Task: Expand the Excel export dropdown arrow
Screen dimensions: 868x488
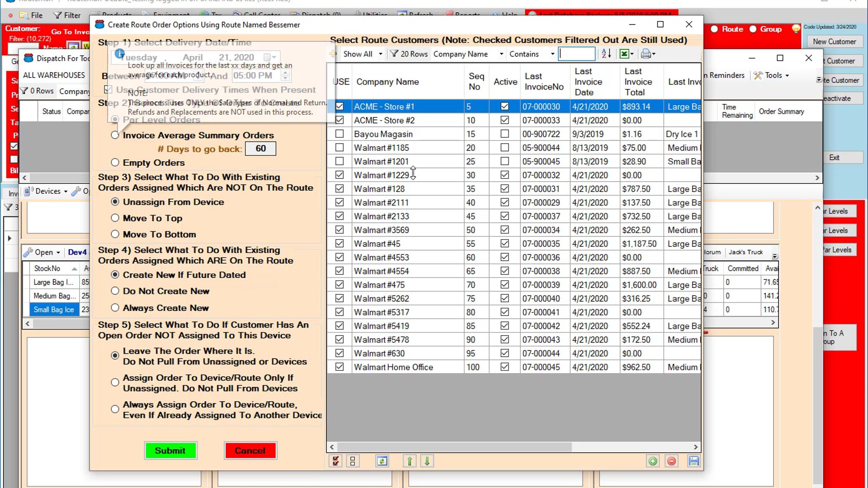Action: pyautogui.click(x=632, y=54)
